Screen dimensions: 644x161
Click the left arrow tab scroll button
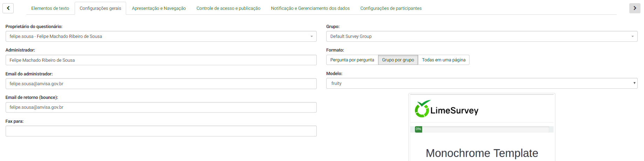8,8
